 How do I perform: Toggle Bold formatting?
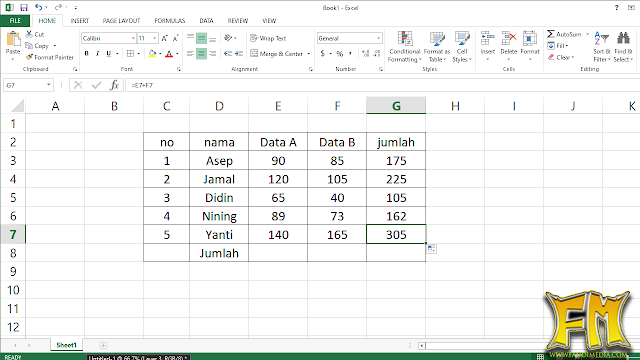(x=87, y=53)
